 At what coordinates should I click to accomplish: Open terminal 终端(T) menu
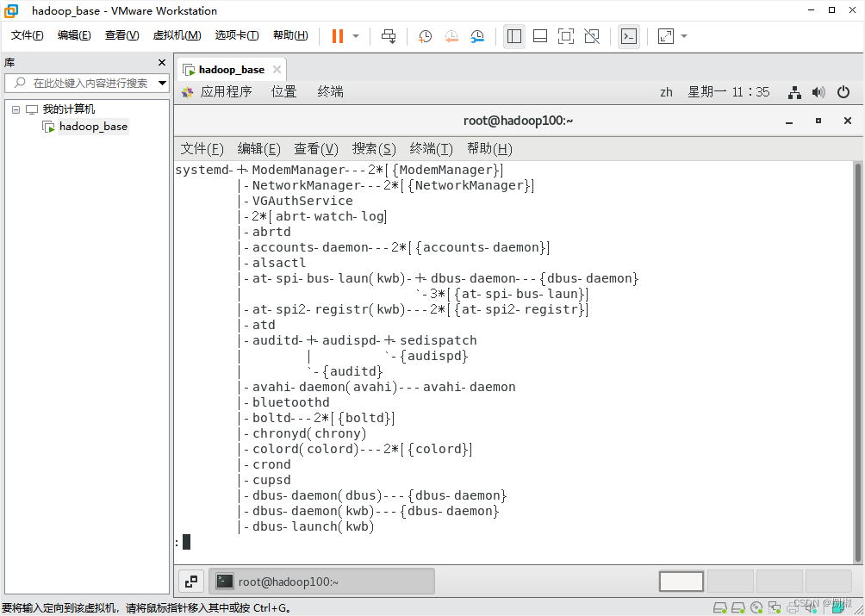432,148
